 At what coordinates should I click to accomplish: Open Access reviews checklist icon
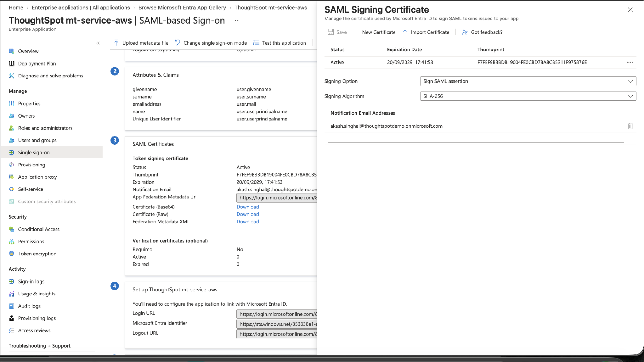click(x=11, y=331)
